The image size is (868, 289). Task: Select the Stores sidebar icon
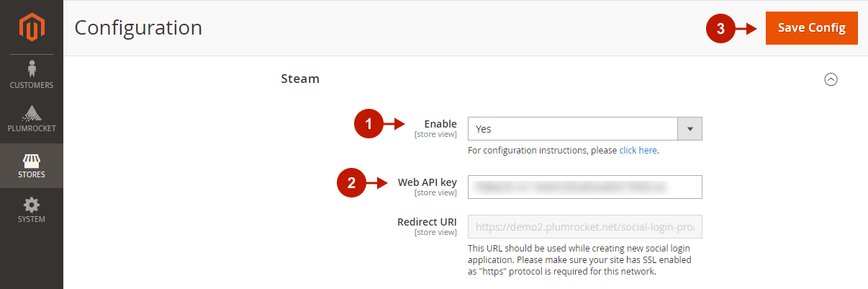pos(32,164)
